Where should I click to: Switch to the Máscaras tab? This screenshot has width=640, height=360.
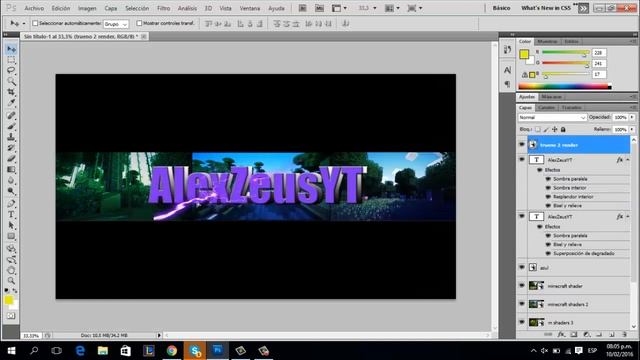click(x=551, y=97)
